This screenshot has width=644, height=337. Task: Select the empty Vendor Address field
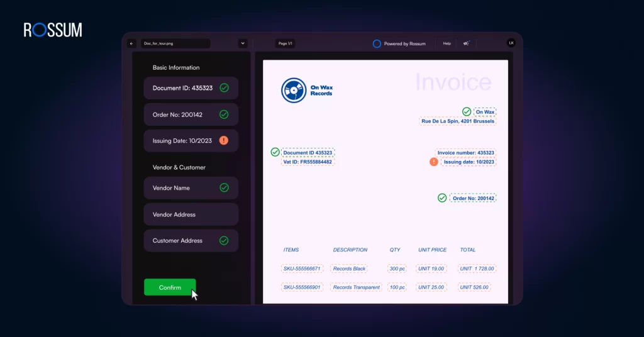pyautogui.click(x=191, y=214)
